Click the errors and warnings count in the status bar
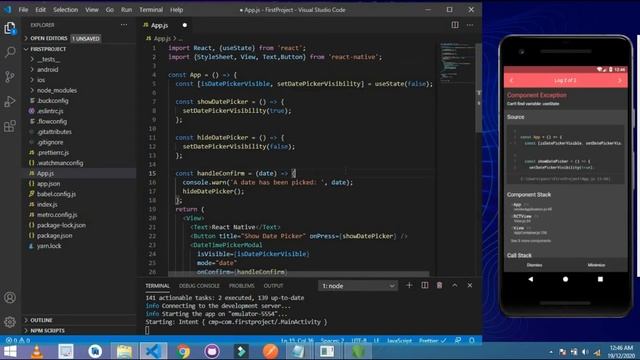 pyautogui.click(x=18, y=340)
